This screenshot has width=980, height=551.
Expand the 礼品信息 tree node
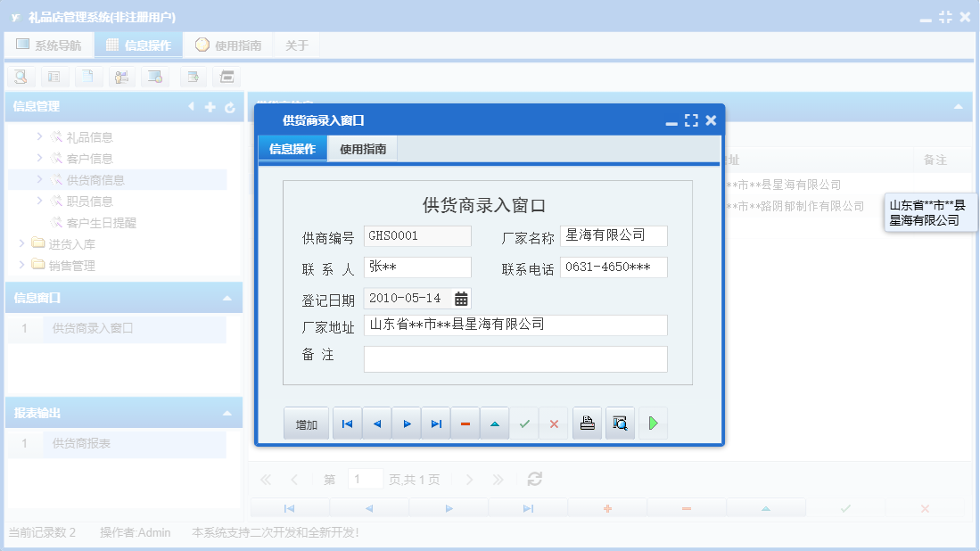click(x=39, y=136)
